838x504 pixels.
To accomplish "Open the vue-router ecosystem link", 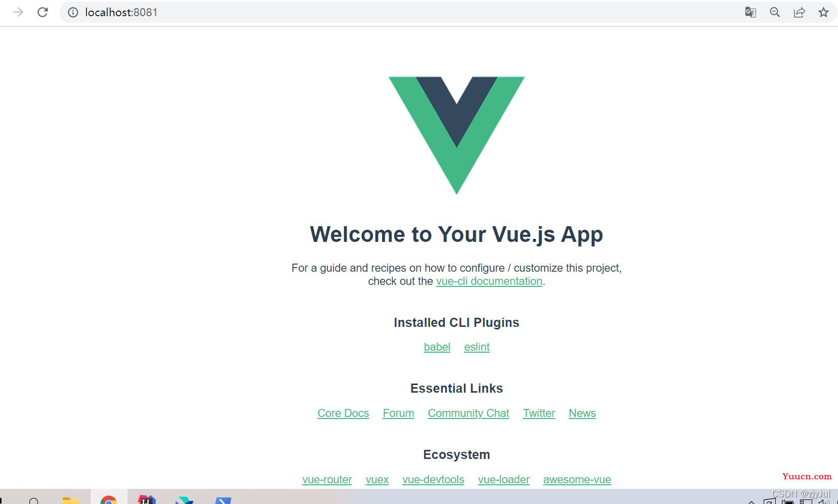I will (x=327, y=480).
